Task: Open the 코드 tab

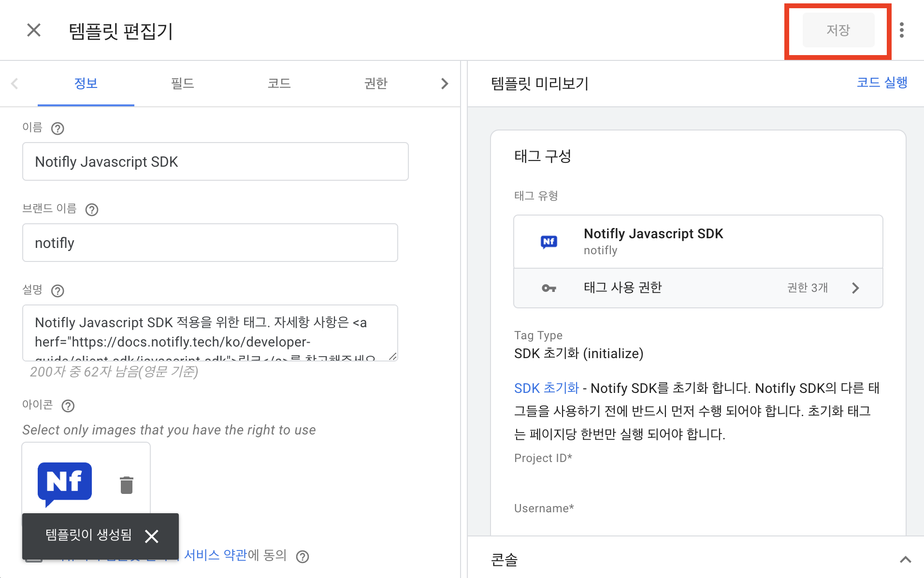Action: [x=279, y=83]
